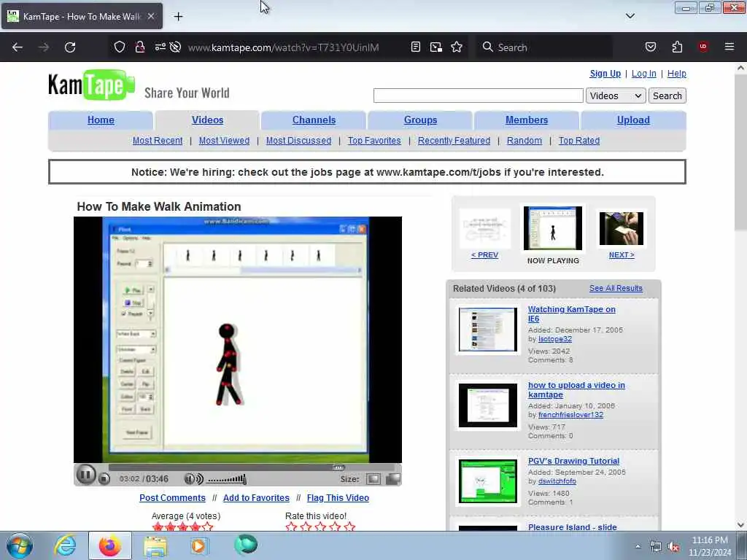747x560 pixels.
Task: Click the Log In link
Action: pyautogui.click(x=643, y=74)
